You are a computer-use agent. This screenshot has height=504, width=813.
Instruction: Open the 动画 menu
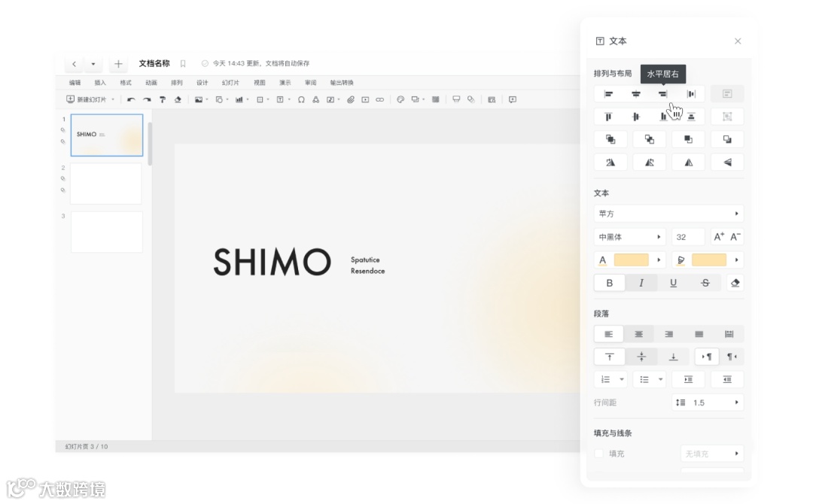[151, 83]
